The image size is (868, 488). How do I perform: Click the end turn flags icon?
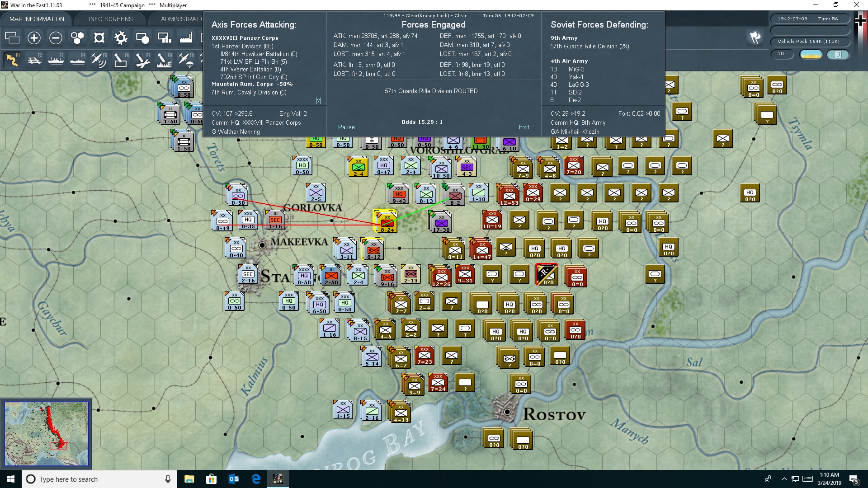pos(755,38)
